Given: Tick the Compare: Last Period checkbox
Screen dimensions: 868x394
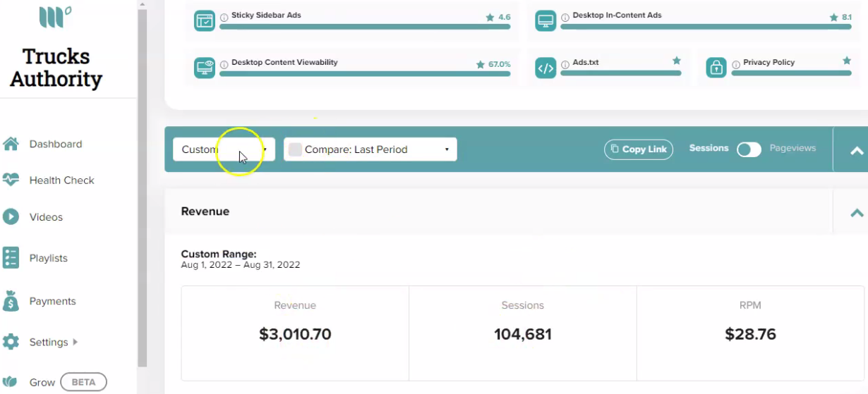Looking at the screenshot, I should click(x=295, y=149).
